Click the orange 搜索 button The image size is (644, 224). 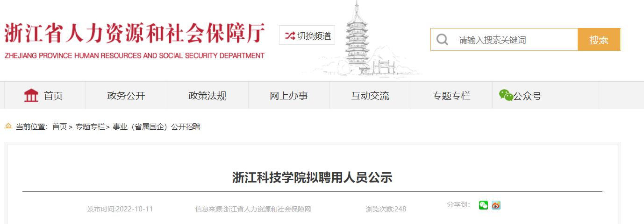tap(599, 40)
